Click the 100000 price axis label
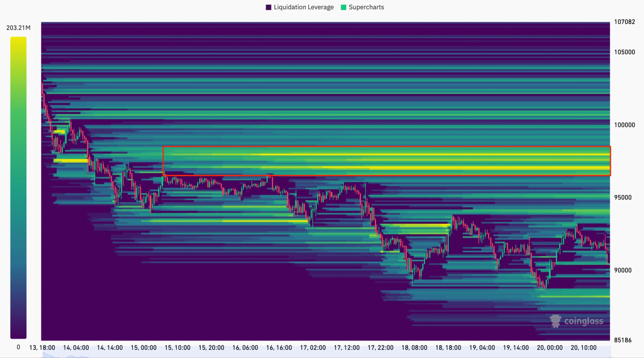Image resolution: width=644 pixels, height=358 pixels. pos(624,125)
